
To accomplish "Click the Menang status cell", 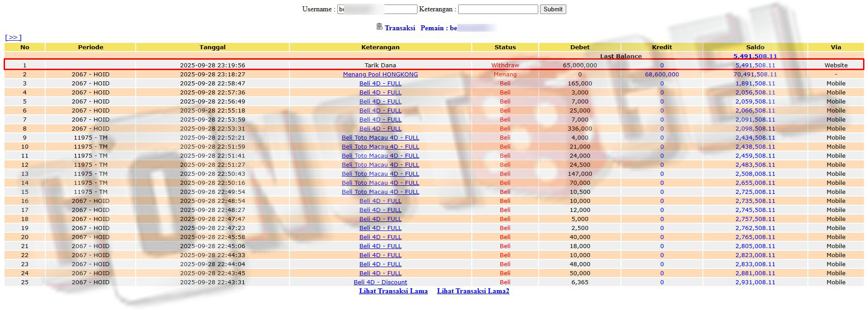I will click(x=505, y=75).
